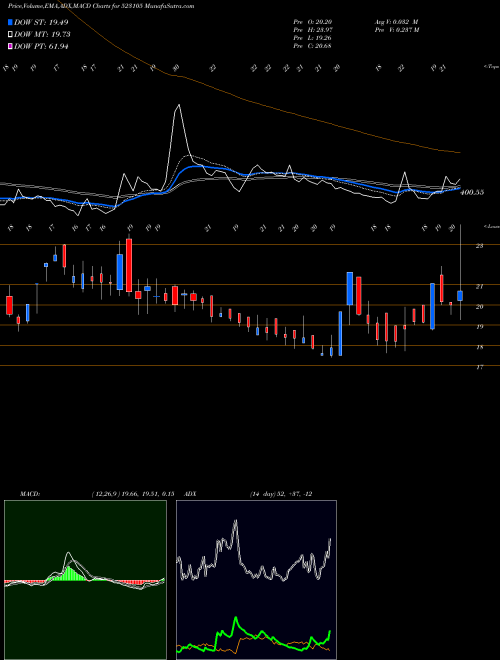Click the 'Pre C: 20.68' value
Viewport: 500px width, 660px height.
(313, 46)
